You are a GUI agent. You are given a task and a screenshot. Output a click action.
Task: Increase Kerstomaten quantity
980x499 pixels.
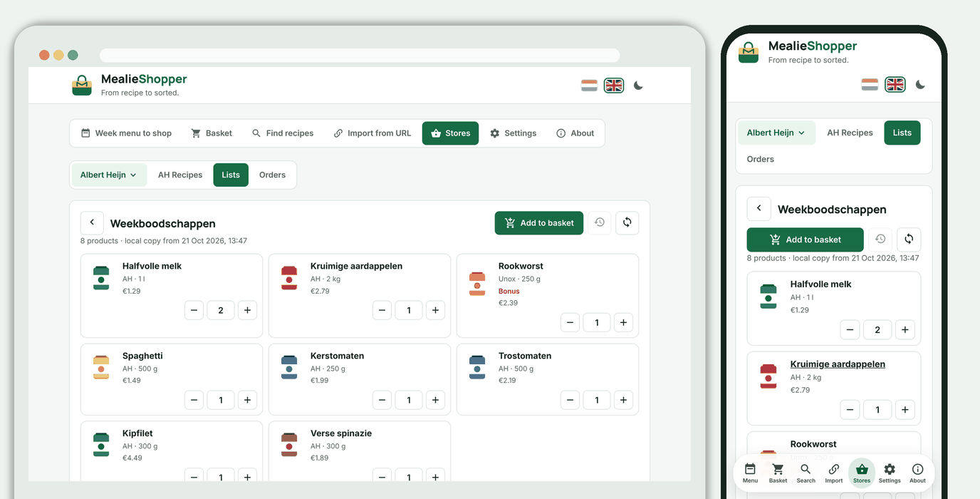pos(435,400)
